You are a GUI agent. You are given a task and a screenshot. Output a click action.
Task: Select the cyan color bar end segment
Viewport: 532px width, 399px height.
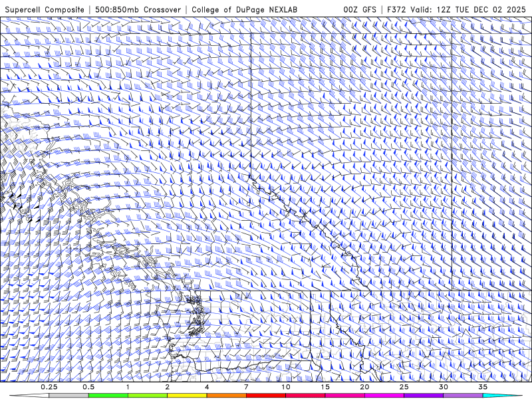click(x=502, y=395)
